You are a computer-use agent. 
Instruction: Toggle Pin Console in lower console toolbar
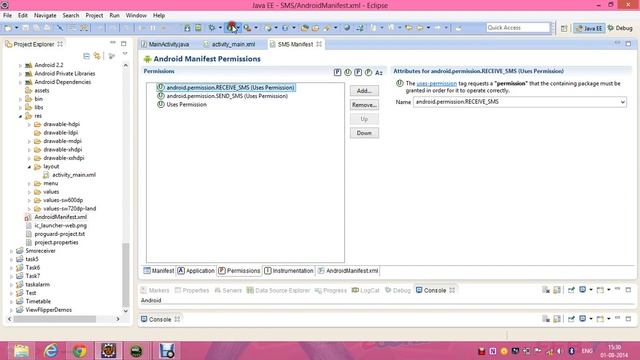(x=571, y=319)
